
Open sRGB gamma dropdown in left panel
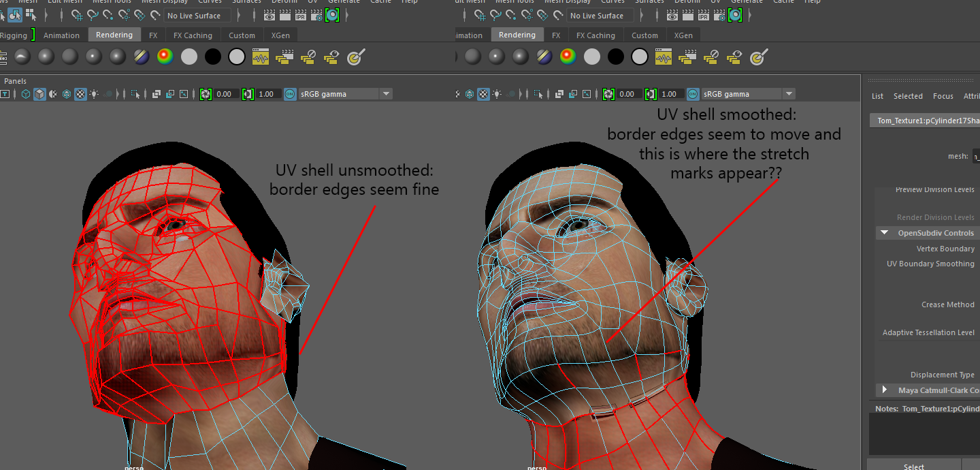tap(346, 94)
